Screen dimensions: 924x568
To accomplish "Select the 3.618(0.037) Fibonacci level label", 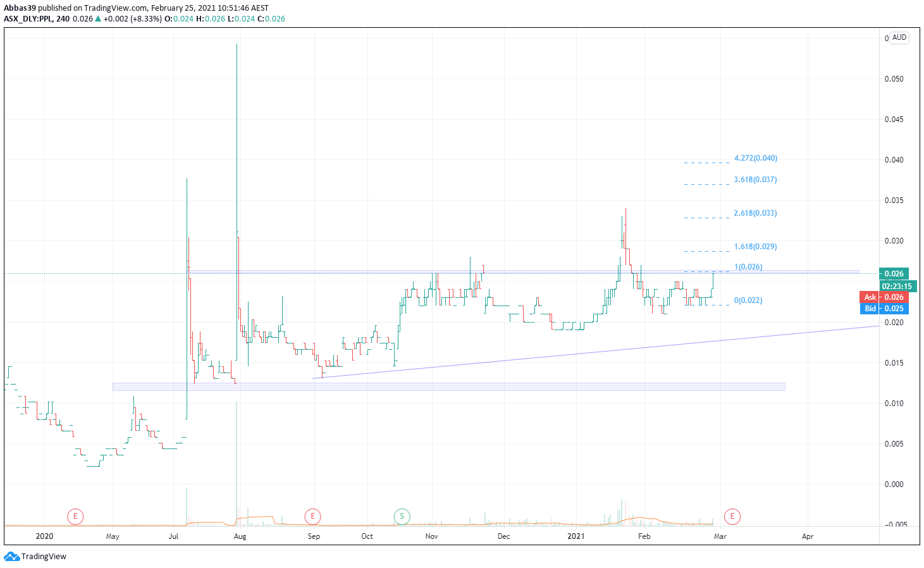I will coord(755,180).
